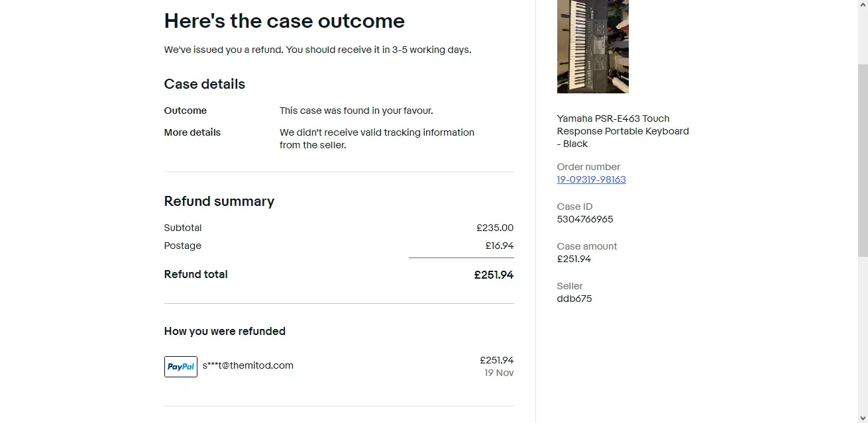Click the Yamaha PSR-E463 item title
This screenshot has height=423, width=868.
[622, 131]
